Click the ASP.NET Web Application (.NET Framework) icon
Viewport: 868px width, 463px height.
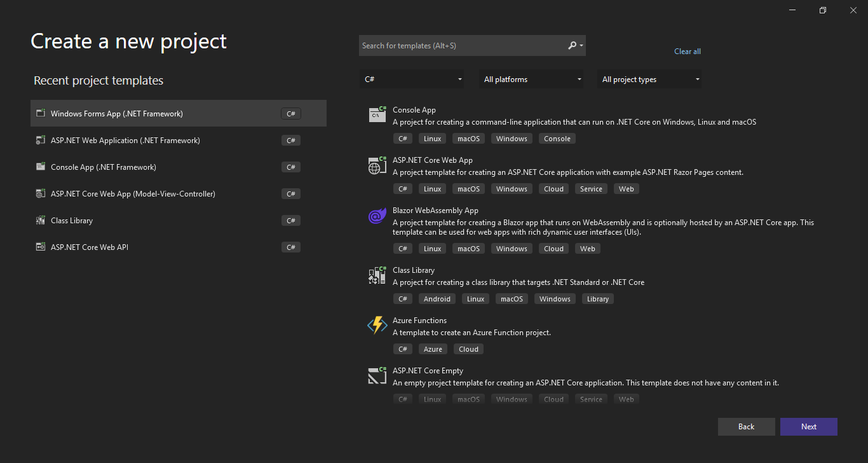[41, 140]
